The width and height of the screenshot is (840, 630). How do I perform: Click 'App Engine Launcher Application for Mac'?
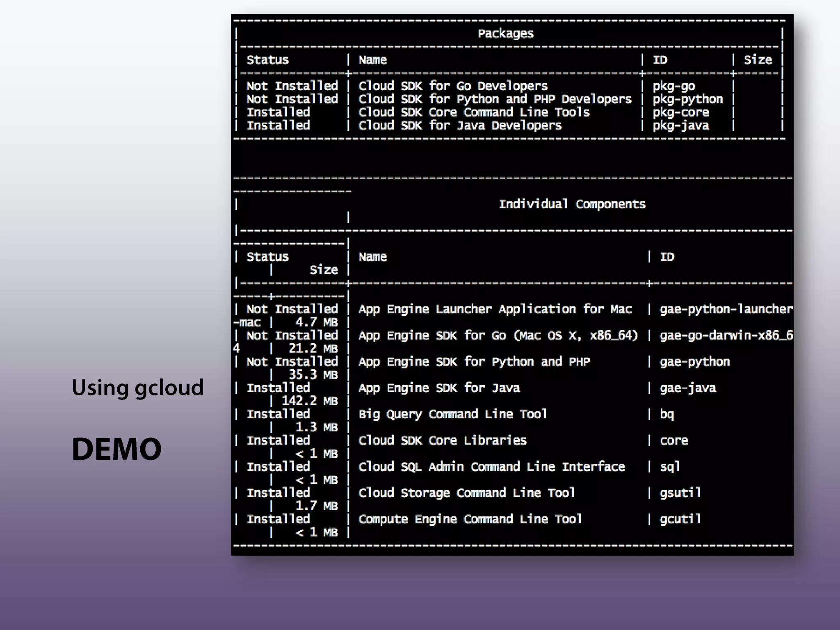495,309
